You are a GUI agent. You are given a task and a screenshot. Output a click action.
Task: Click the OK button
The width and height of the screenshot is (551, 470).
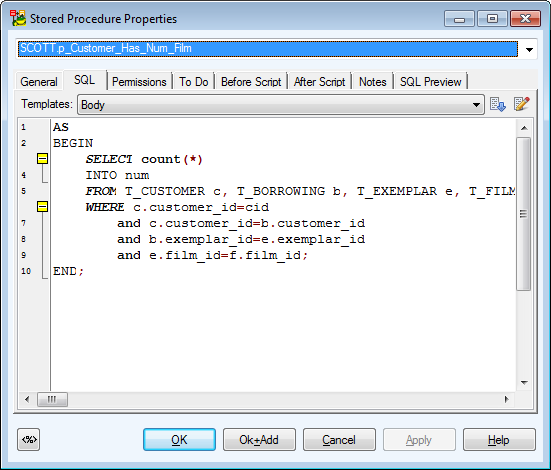pos(179,439)
